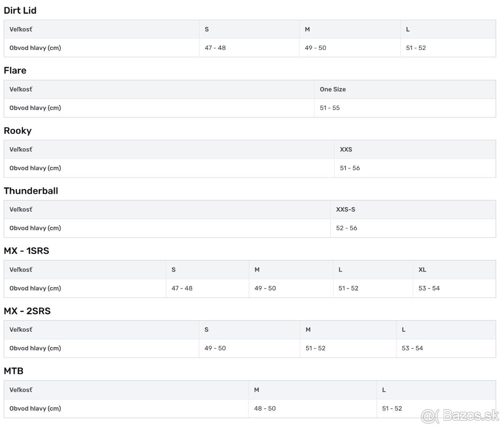
Task: Select the Flare table heading
Action: pyautogui.click(x=15, y=70)
